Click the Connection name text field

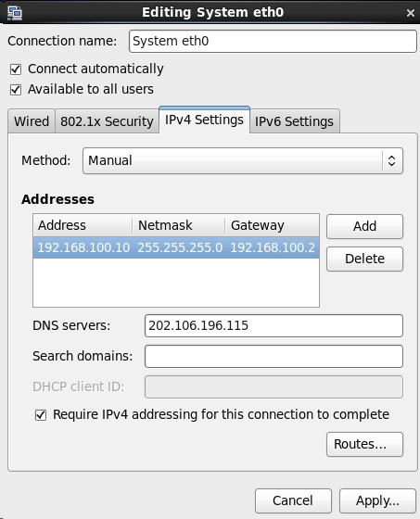coord(273,42)
